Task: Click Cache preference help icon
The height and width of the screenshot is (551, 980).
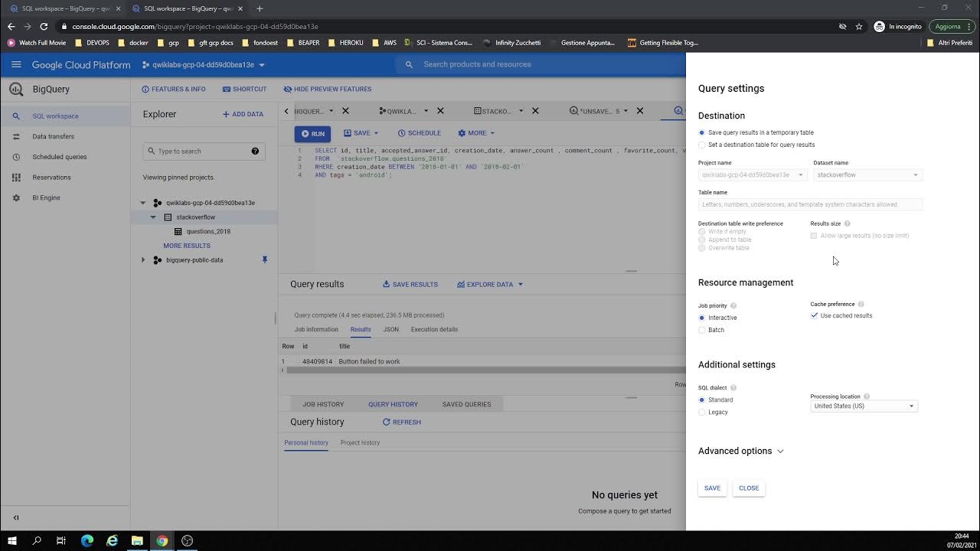Action: (861, 305)
